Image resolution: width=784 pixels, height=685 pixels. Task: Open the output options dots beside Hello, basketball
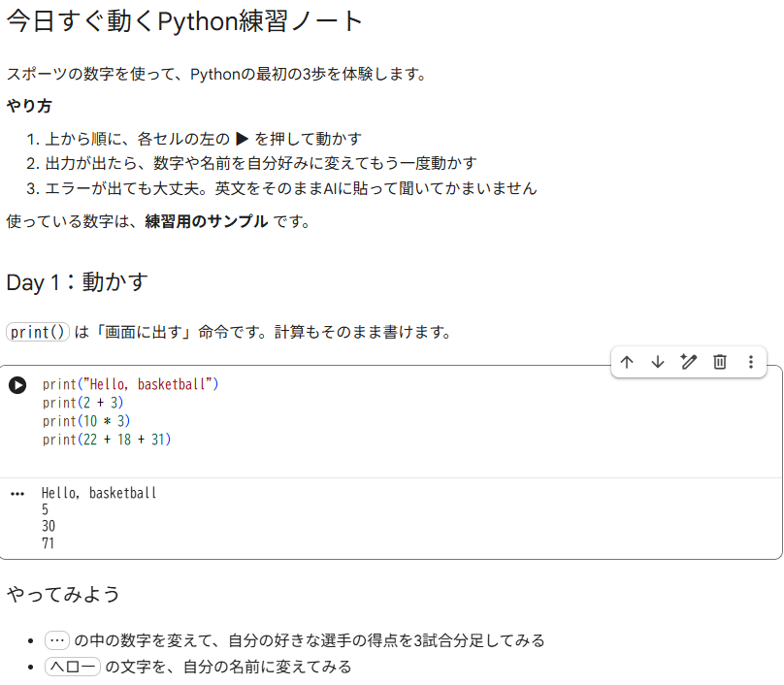coord(17,494)
